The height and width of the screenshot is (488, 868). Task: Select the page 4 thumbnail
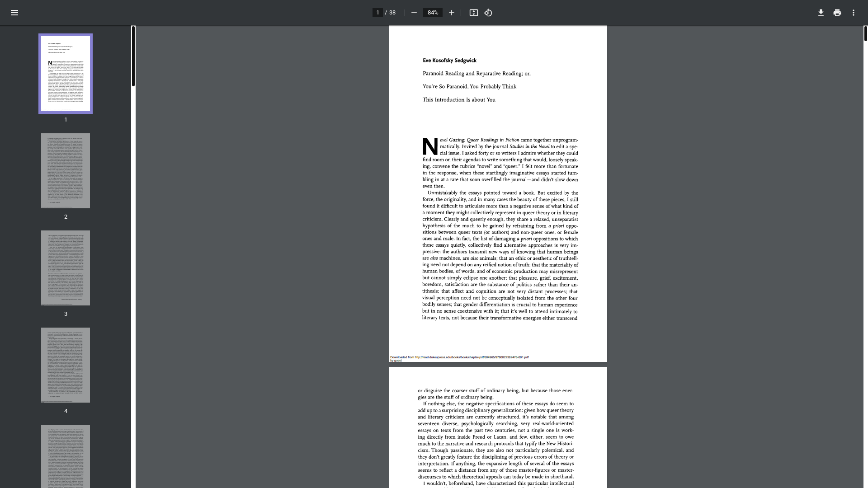tap(66, 365)
